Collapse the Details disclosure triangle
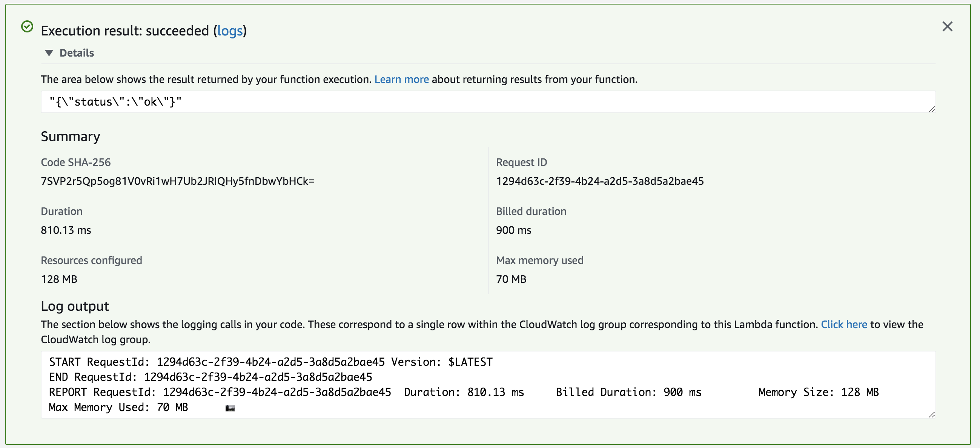980x448 pixels. (x=49, y=53)
